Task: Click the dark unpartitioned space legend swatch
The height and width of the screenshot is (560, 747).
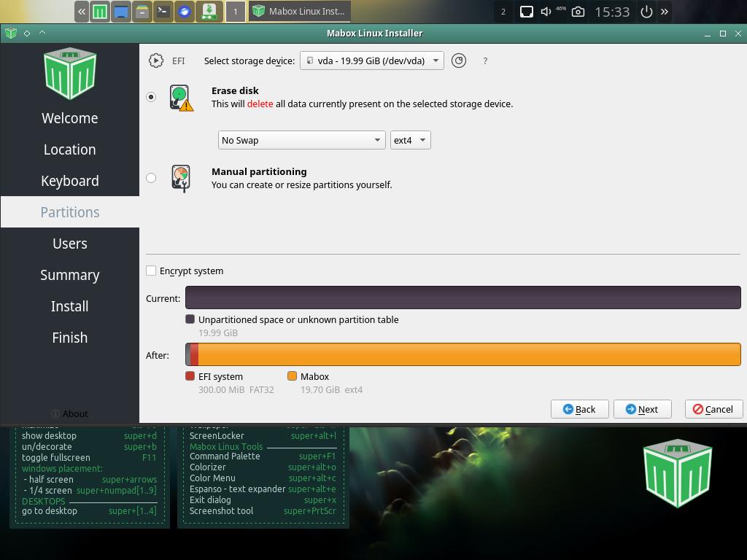Action: pyautogui.click(x=190, y=319)
